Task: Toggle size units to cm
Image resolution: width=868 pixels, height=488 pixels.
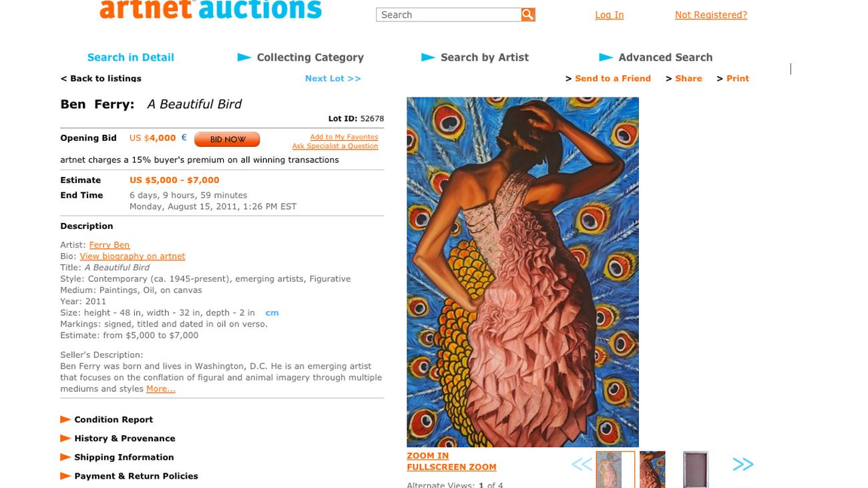Action: click(x=272, y=312)
